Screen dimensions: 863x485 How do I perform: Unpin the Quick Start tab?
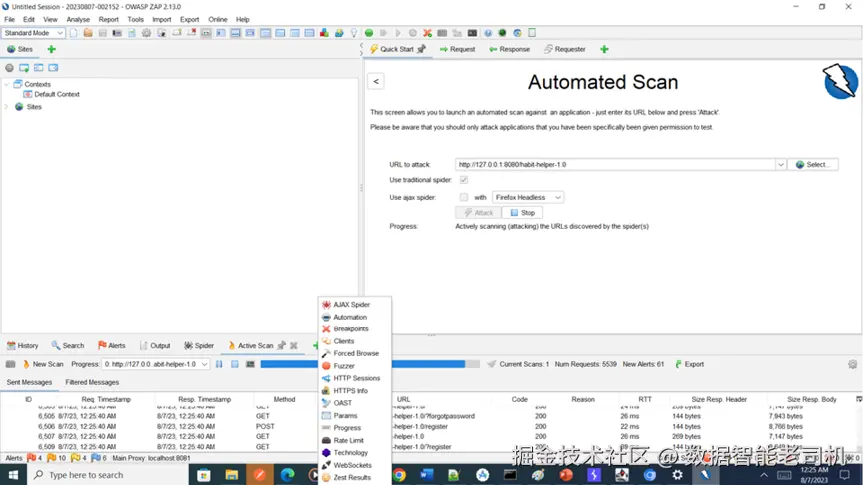click(422, 49)
